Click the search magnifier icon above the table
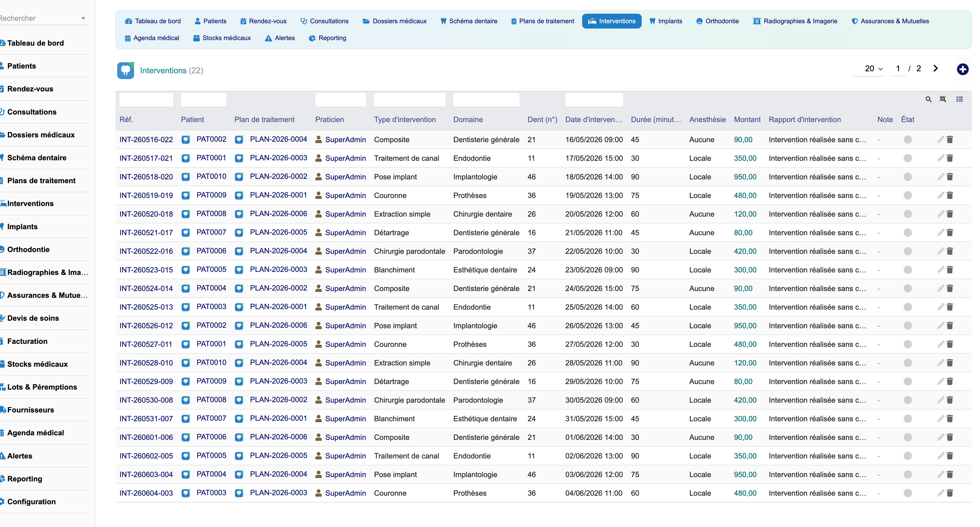The width and height of the screenshot is (980, 527). coord(928,99)
